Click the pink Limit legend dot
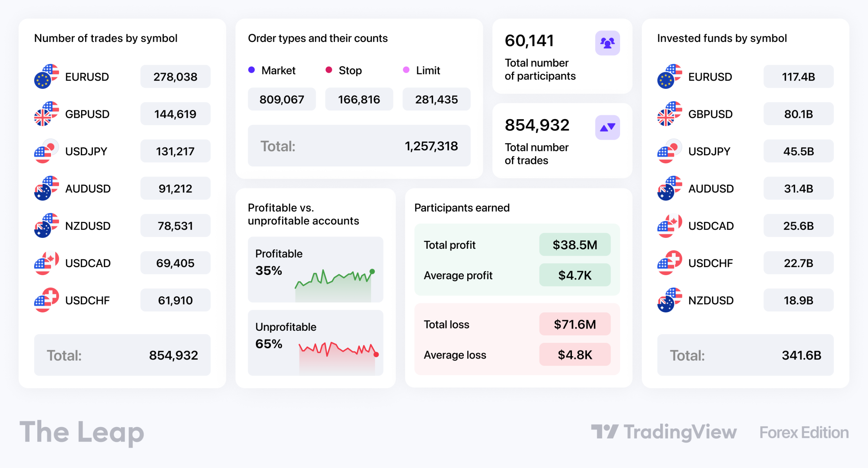This screenshot has width=868, height=468. pos(406,70)
